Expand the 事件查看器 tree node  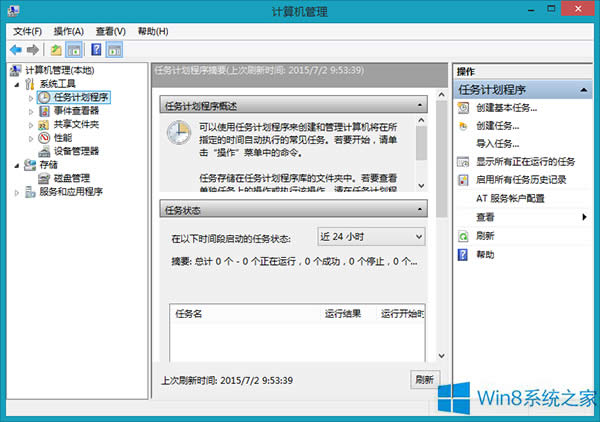click(31, 112)
